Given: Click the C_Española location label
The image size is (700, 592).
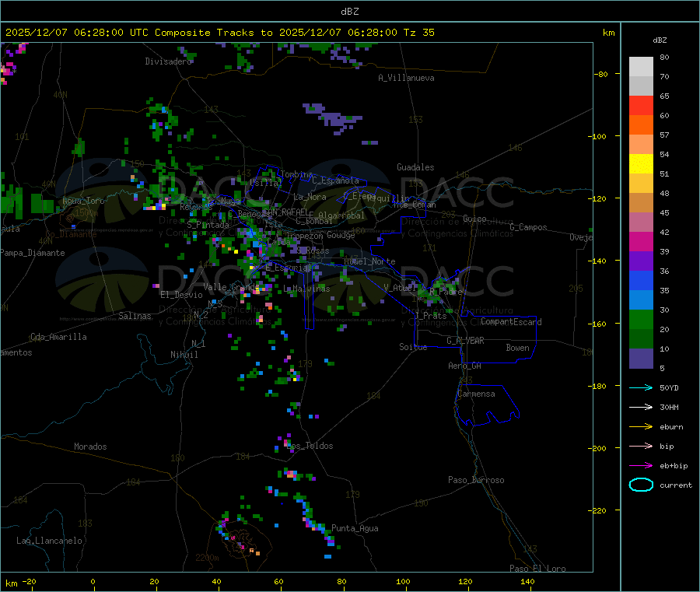Looking at the screenshot, I should coord(335,180).
